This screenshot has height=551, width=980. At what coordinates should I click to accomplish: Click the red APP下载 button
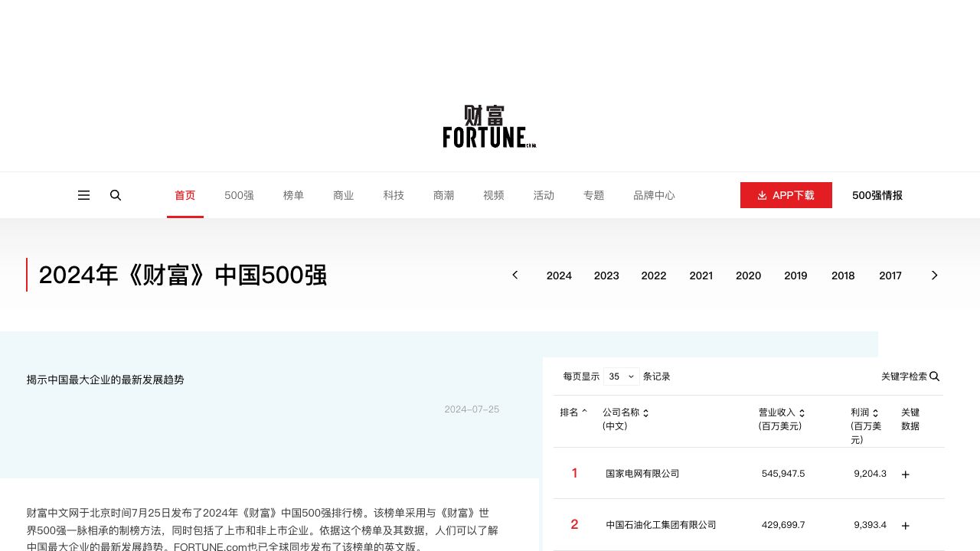(786, 195)
